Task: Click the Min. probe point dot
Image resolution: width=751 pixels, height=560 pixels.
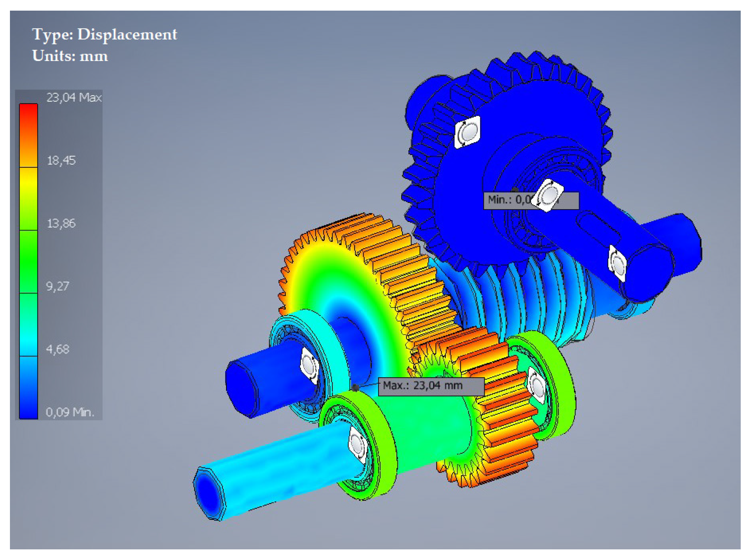Action: point(515,190)
